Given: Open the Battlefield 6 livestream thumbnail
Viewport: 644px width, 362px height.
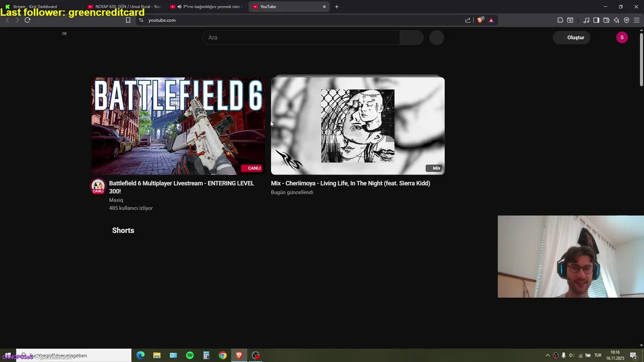Looking at the screenshot, I should click(x=178, y=126).
